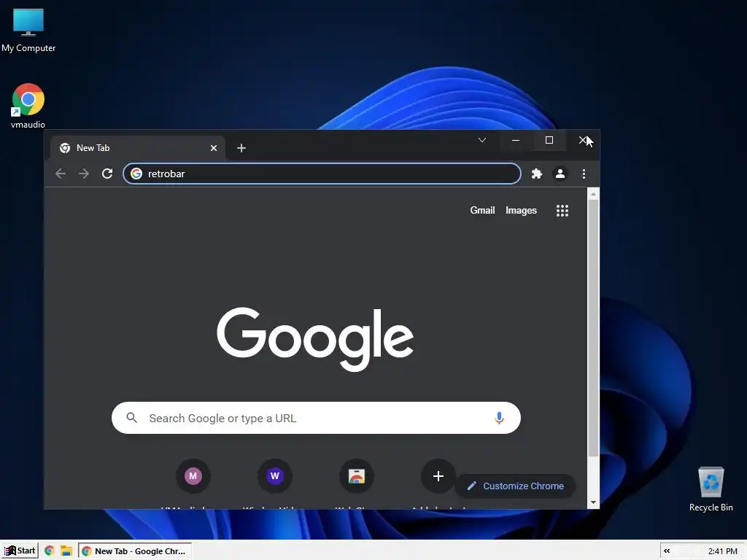Screen dimensions: 747x560
Task: Switch to New Tab - Google Chrome taskbar button
Action: (x=135, y=551)
